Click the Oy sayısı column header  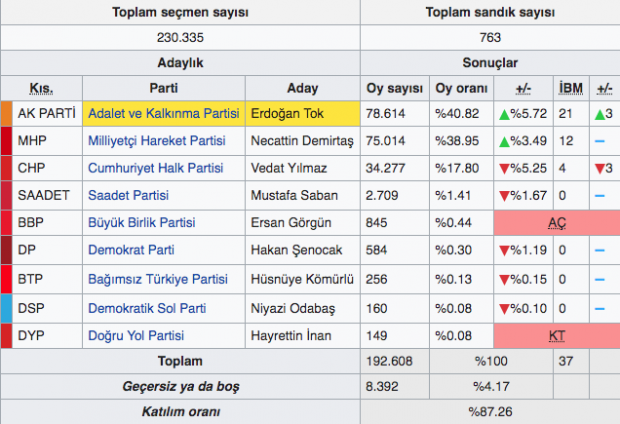point(395,88)
